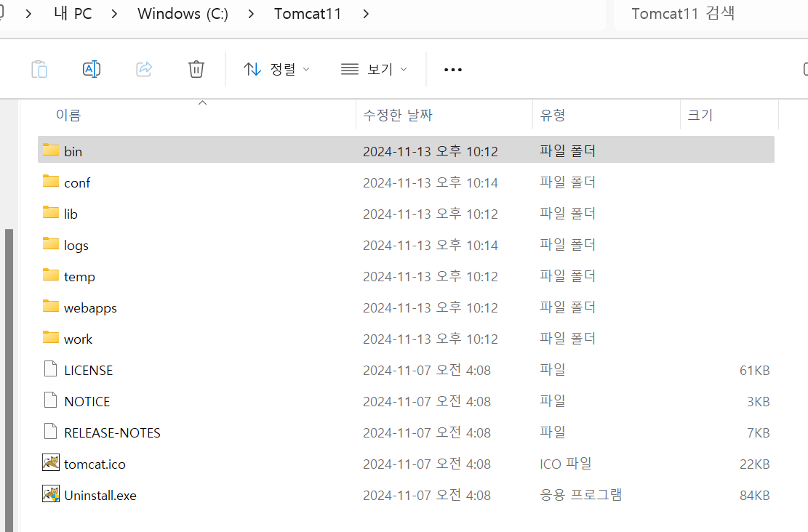The height and width of the screenshot is (532, 808).
Task: Click the Delete trash can icon
Action: [196, 69]
